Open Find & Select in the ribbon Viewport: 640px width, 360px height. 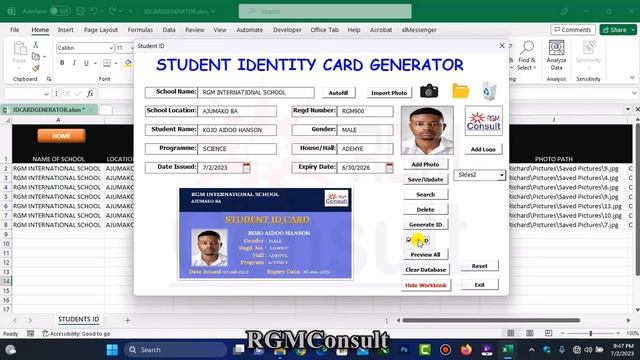click(527, 55)
